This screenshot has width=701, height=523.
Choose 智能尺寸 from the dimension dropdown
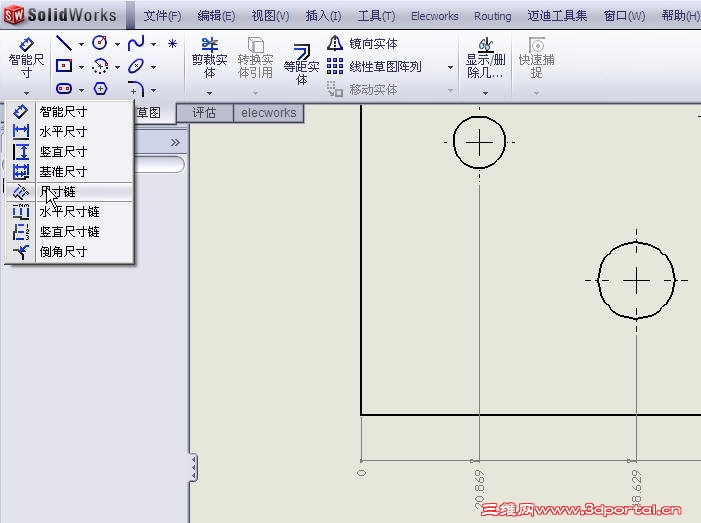(x=69, y=111)
